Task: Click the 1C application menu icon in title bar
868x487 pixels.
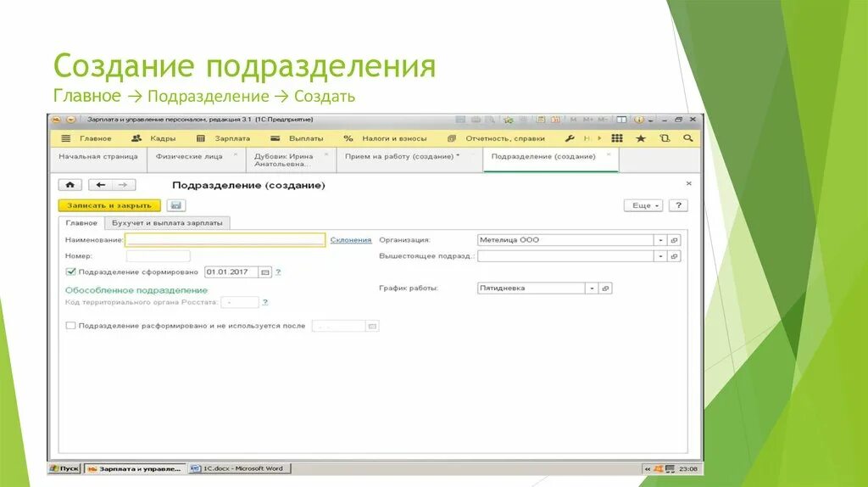Action: [x=57, y=120]
